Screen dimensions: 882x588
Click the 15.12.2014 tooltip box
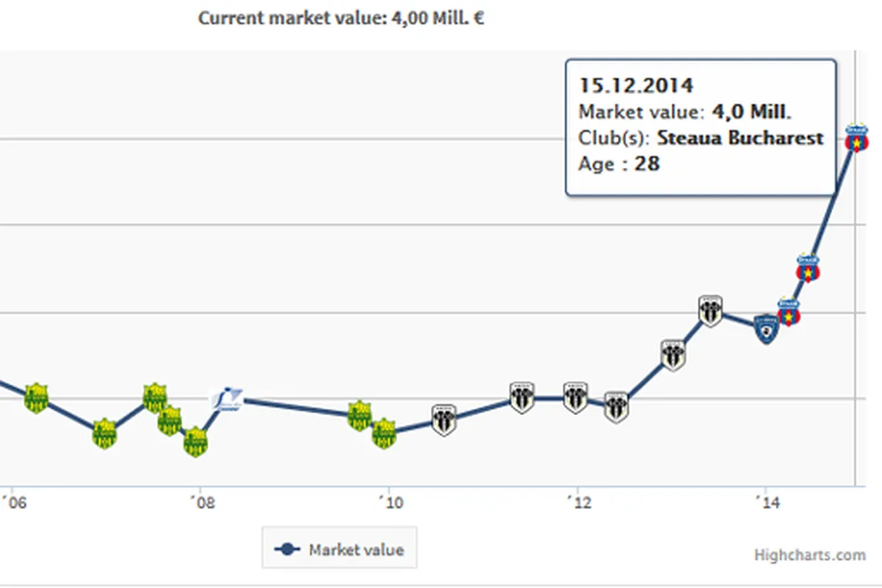coord(701,127)
